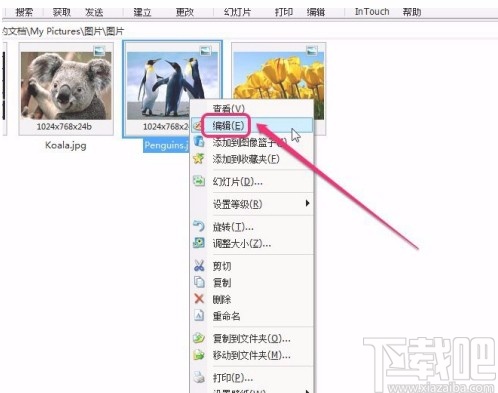
Task: Click the My Pictures\图片\图片 path text
Action: click(x=77, y=31)
